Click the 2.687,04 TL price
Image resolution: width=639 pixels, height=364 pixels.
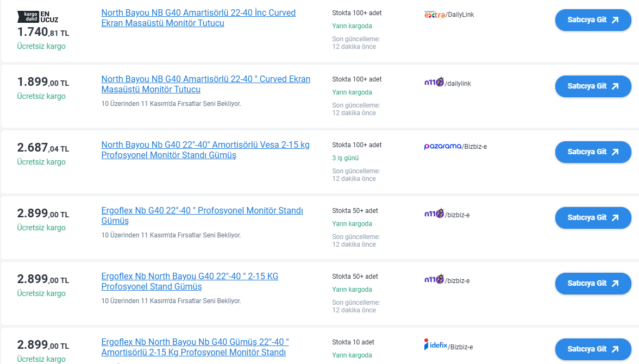43,148
